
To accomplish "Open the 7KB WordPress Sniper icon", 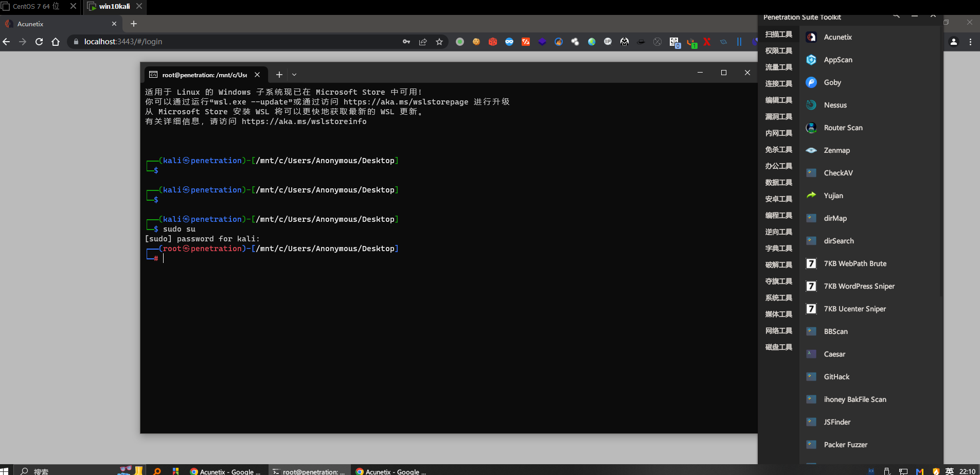I will pos(811,286).
